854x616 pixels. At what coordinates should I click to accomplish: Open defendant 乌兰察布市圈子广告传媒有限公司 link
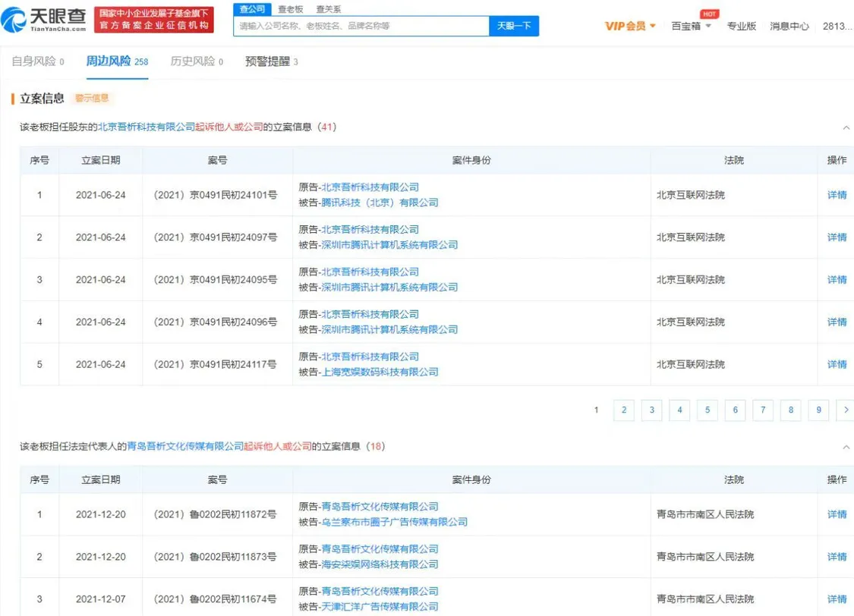click(394, 522)
